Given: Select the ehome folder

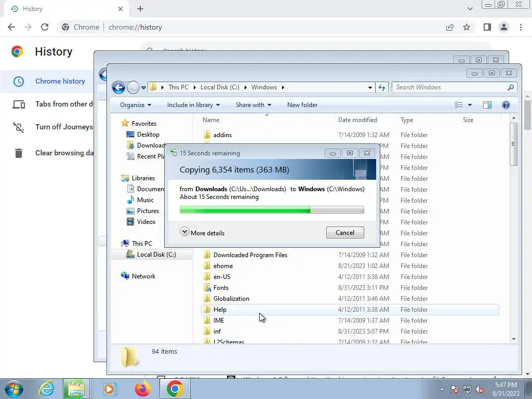Looking at the screenshot, I should (223, 265).
